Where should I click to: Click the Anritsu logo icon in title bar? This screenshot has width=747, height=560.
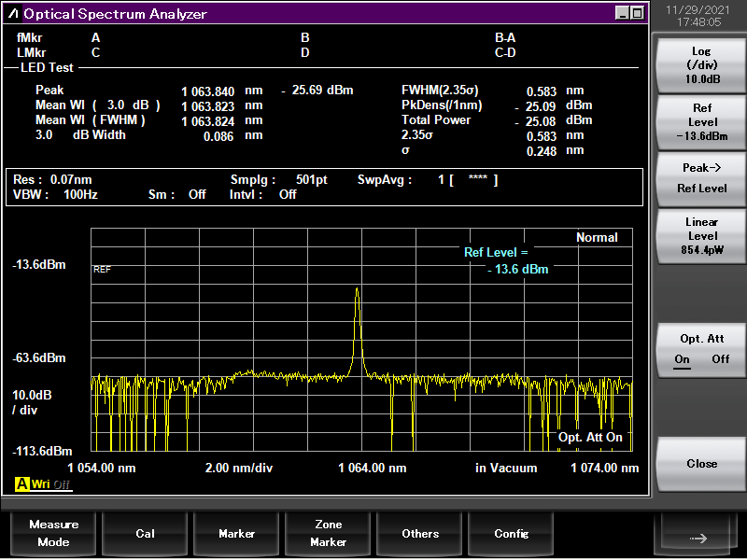pos(14,14)
